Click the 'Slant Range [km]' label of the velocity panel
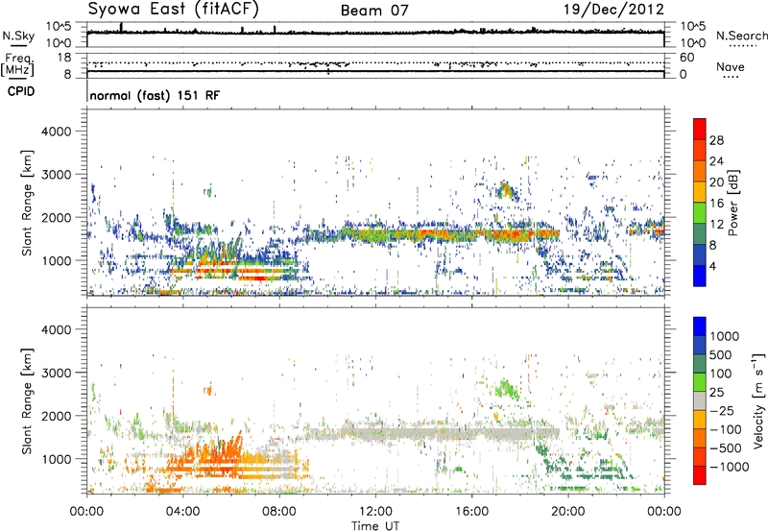Viewport: 768px width, 532px height. tap(27, 400)
